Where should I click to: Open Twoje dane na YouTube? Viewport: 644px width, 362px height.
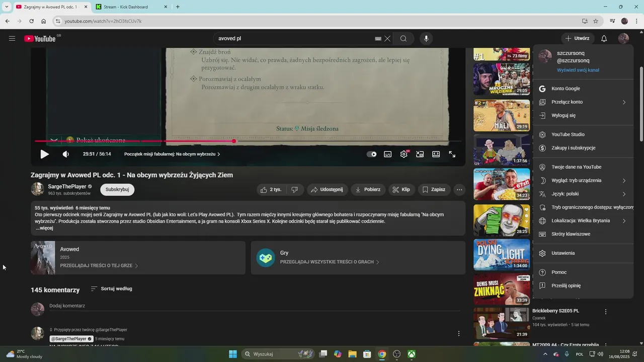point(583,167)
